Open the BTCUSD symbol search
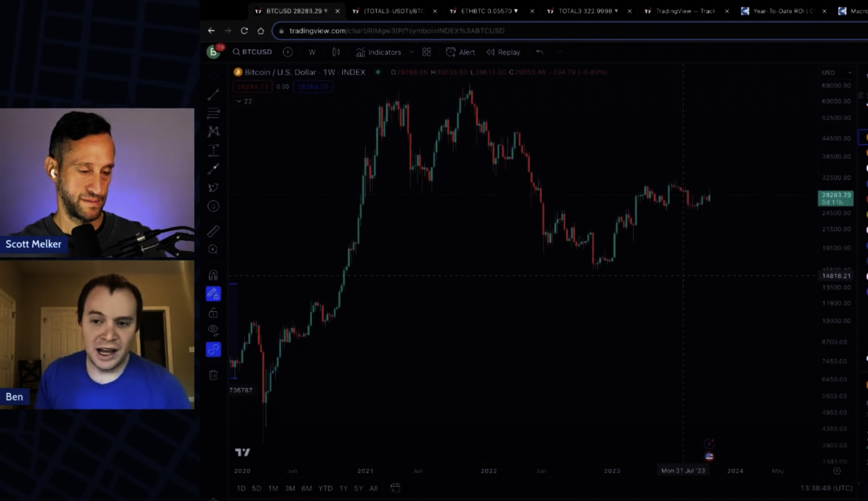The image size is (868, 501). (x=252, y=52)
